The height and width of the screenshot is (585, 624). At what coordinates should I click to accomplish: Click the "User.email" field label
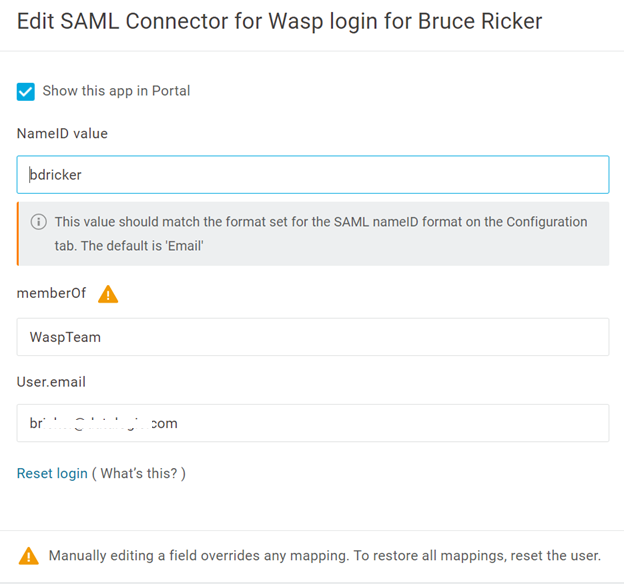(52, 381)
